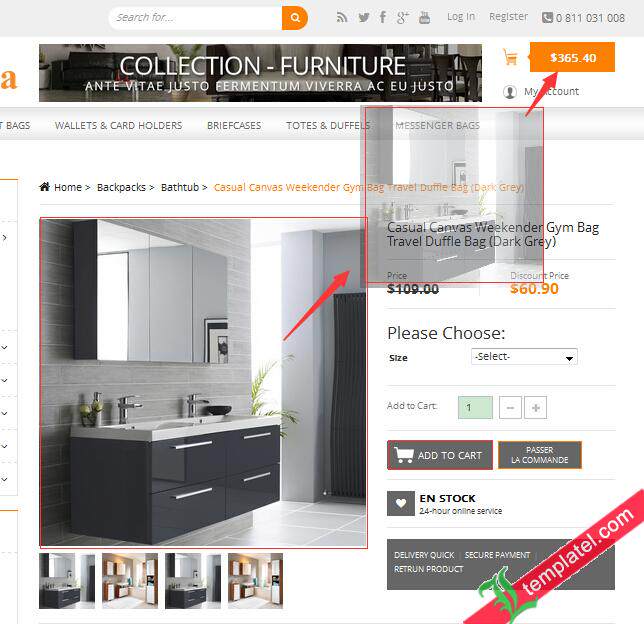Open the Briefcases menu item
The height and width of the screenshot is (624, 644).
coord(234,125)
